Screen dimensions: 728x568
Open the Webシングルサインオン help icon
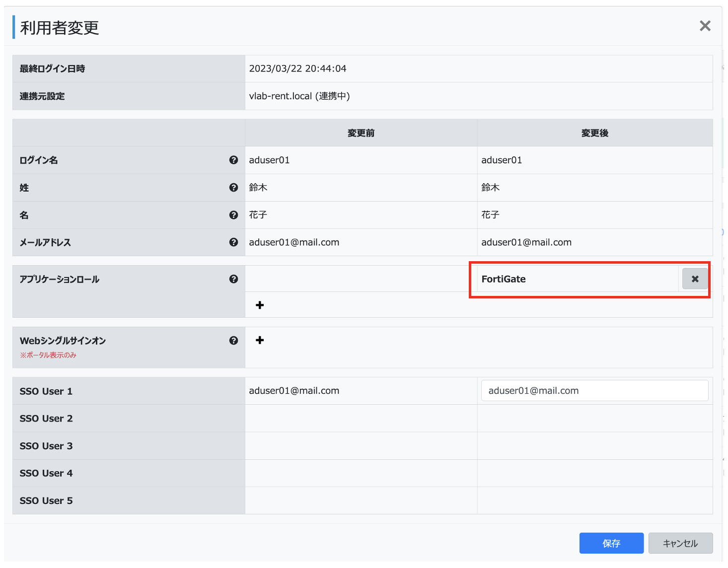(x=233, y=341)
